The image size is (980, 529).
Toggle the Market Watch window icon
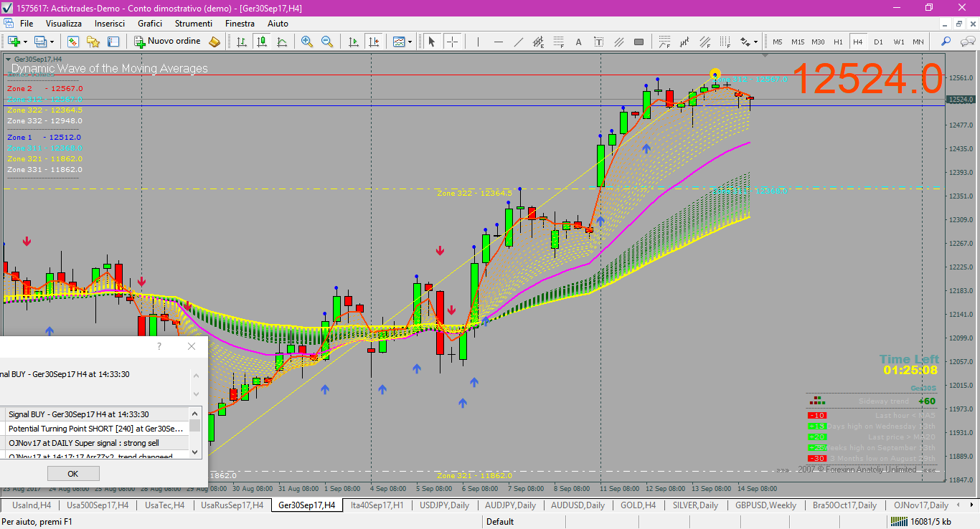tap(73, 42)
